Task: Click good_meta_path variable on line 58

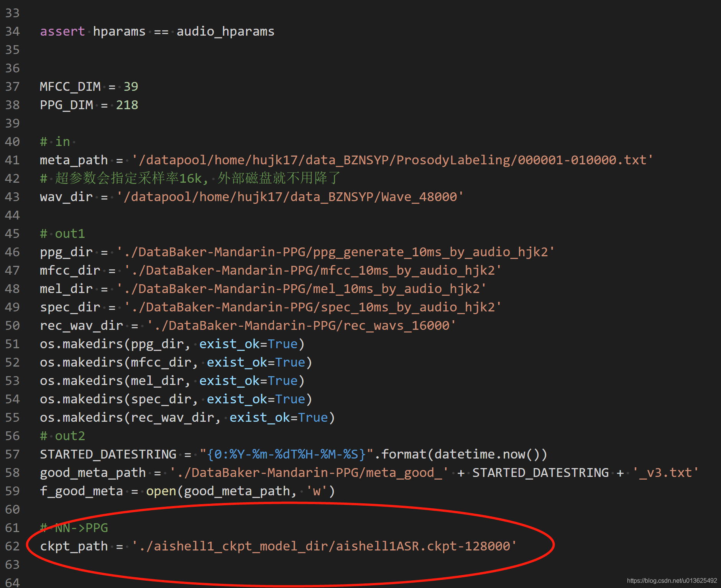Action: [x=93, y=473]
